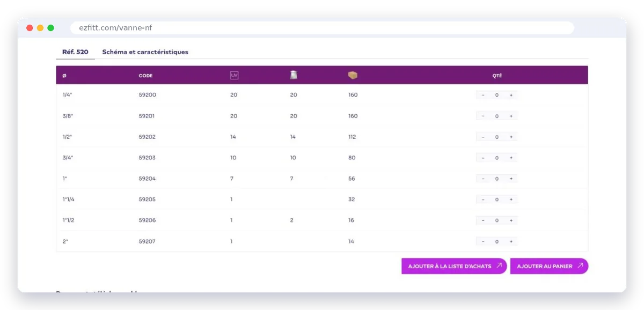
Task: Click the inner bag icon column header
Action: click(x=294, y=76)
